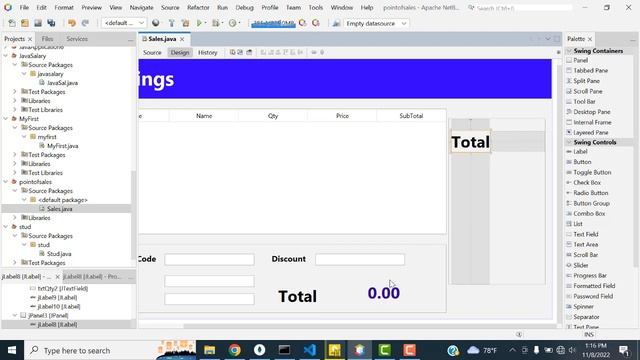This screenshot has width=640, height=360.
Task: Open File Explorer from taskbar
Action: coord(209,350)
